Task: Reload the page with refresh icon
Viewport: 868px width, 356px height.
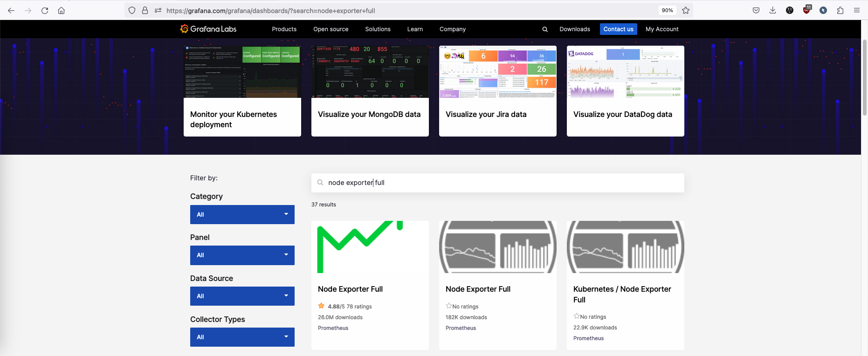Action: (x=45, y=10)
